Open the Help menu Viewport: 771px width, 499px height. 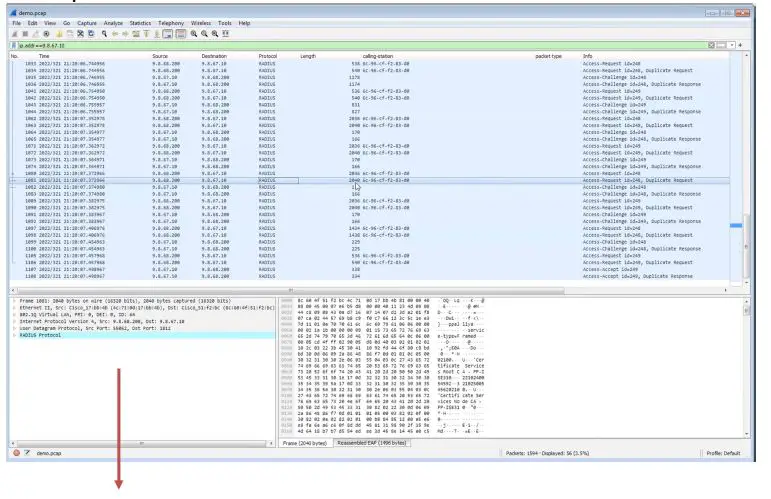click(x=244, y=23)
